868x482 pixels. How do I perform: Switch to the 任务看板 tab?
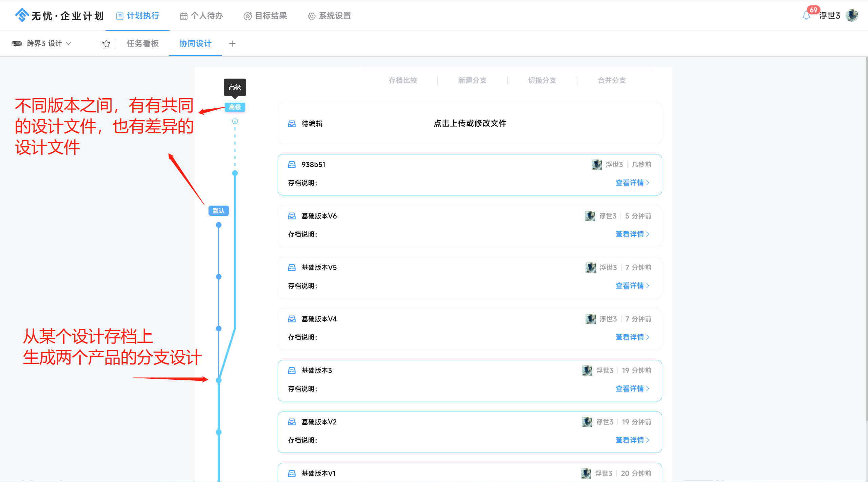pos(142,43)
